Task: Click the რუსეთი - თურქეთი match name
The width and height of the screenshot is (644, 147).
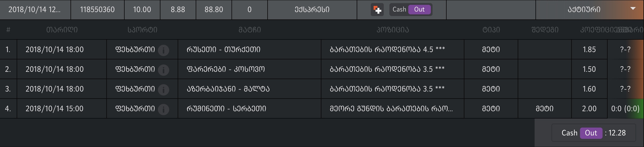Action: [x=223, y=50]
